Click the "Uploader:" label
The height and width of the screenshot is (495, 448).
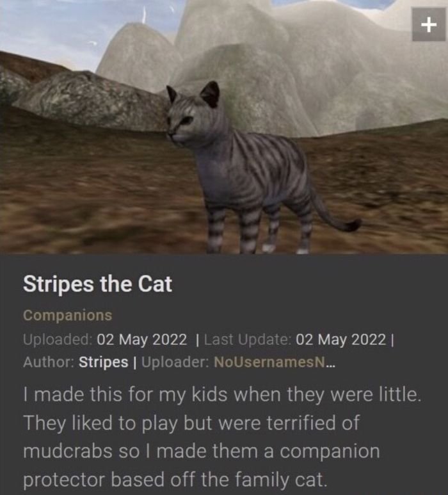click(175, 362)
